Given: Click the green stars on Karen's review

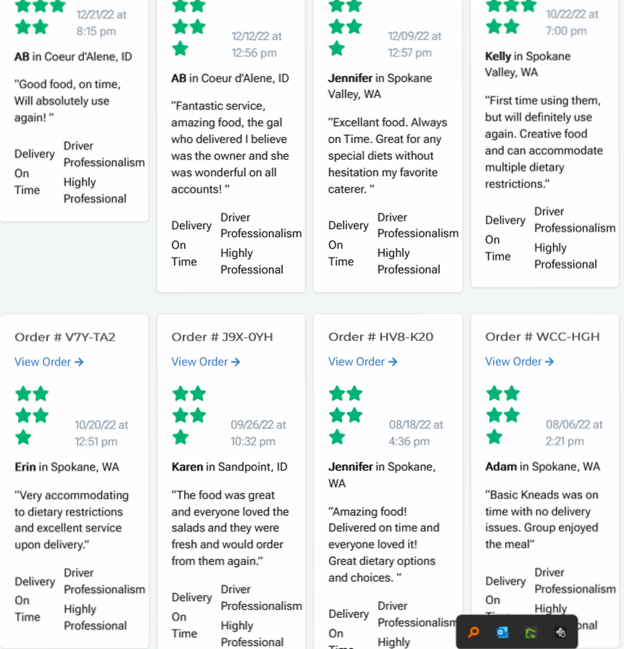Looking at the screenshot, I should coord(189,415).
